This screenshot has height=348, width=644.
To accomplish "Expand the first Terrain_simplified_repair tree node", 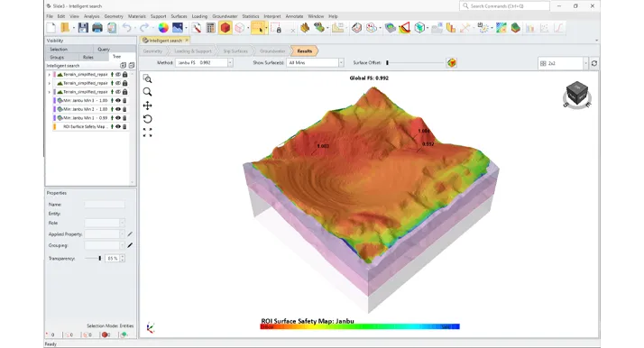I will point(50,75).
